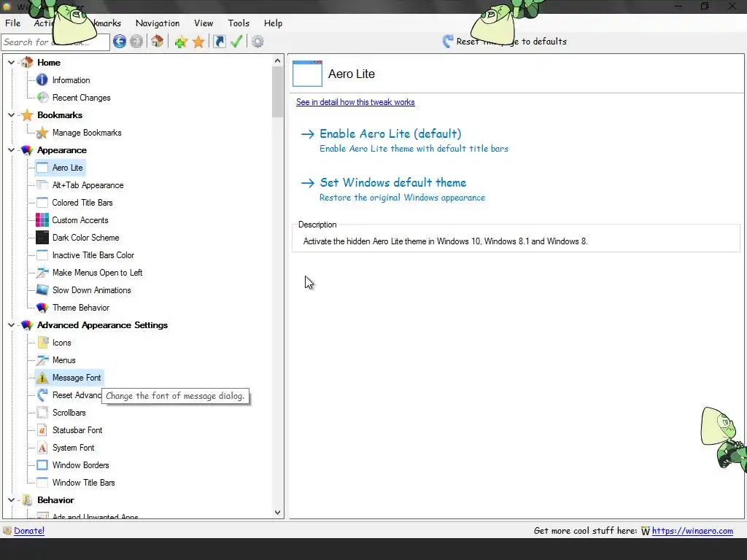
Task: Click the Slow Down Animations icon
Action: pos(42,290)
